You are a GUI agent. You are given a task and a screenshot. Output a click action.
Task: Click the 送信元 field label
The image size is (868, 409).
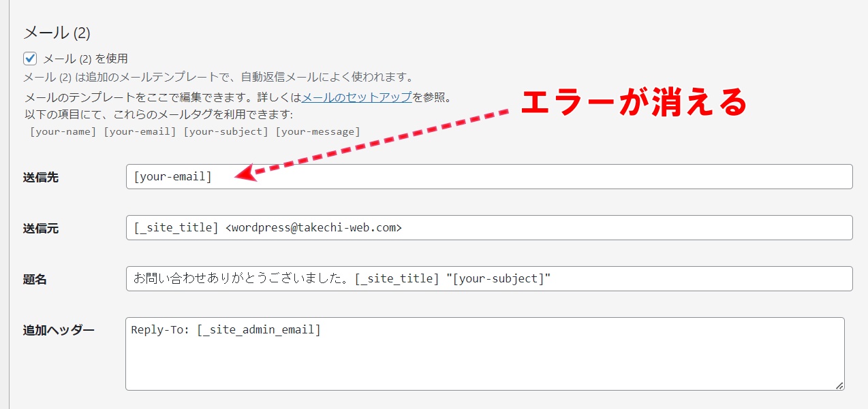pos(41,229)
